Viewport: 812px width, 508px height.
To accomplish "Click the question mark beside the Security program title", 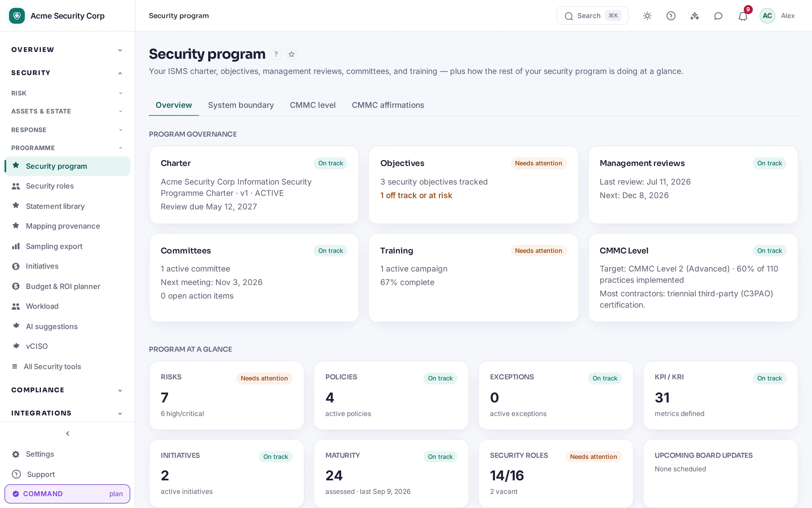I will (276, 54).
